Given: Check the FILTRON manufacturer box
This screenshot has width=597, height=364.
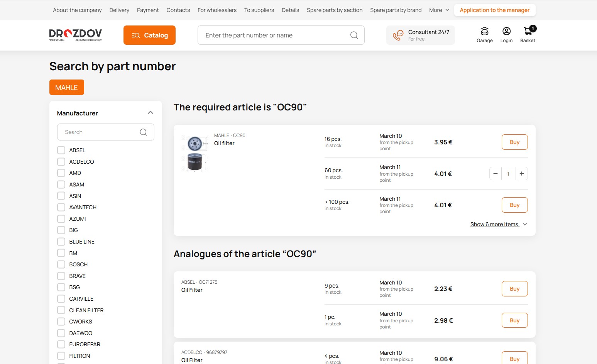Looking at the screenshot, I should tap(61, 356).
